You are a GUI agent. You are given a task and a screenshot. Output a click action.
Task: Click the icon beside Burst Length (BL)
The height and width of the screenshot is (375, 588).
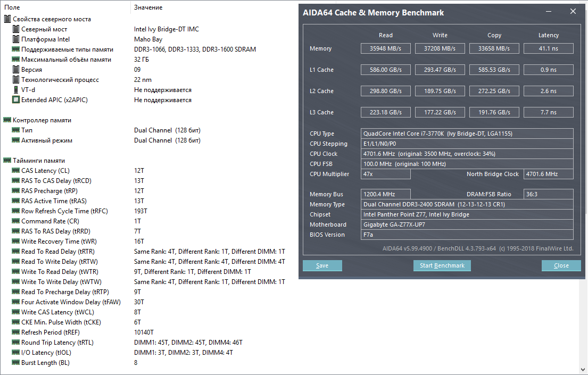[16, 363]
